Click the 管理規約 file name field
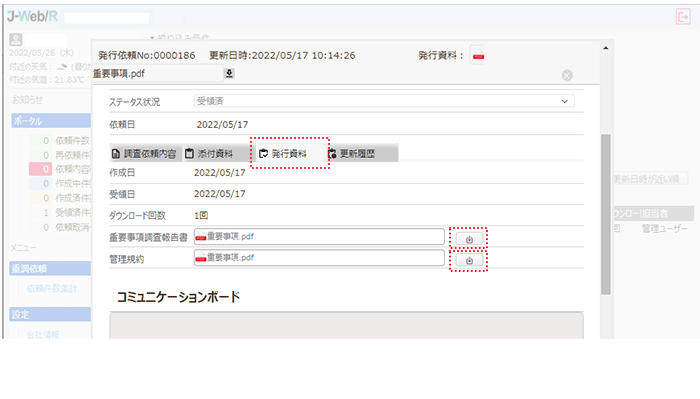The width and height of the screenshot is (700, 399). (x=319, y=258)
